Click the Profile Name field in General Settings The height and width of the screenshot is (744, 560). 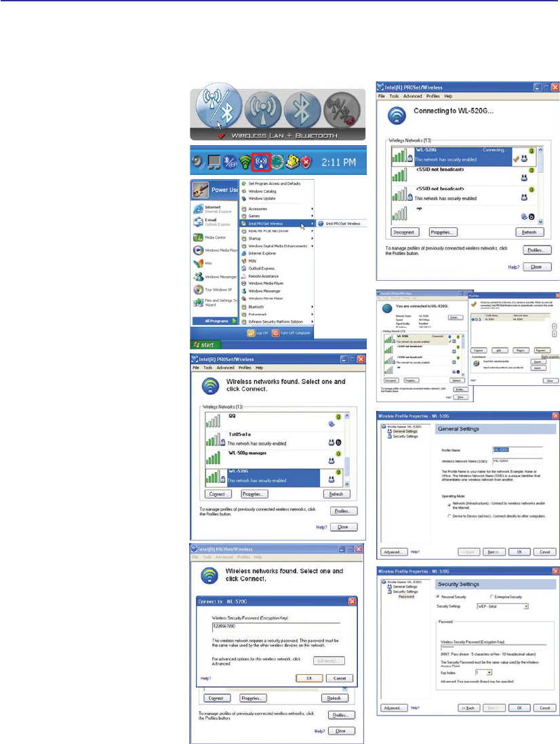517,450
